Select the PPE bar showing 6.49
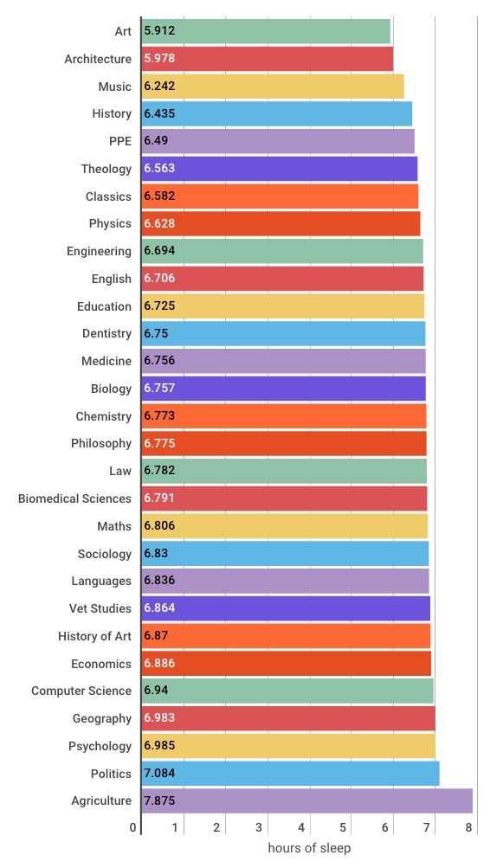Screen dimensions: 503x868 tap(278, 141)
